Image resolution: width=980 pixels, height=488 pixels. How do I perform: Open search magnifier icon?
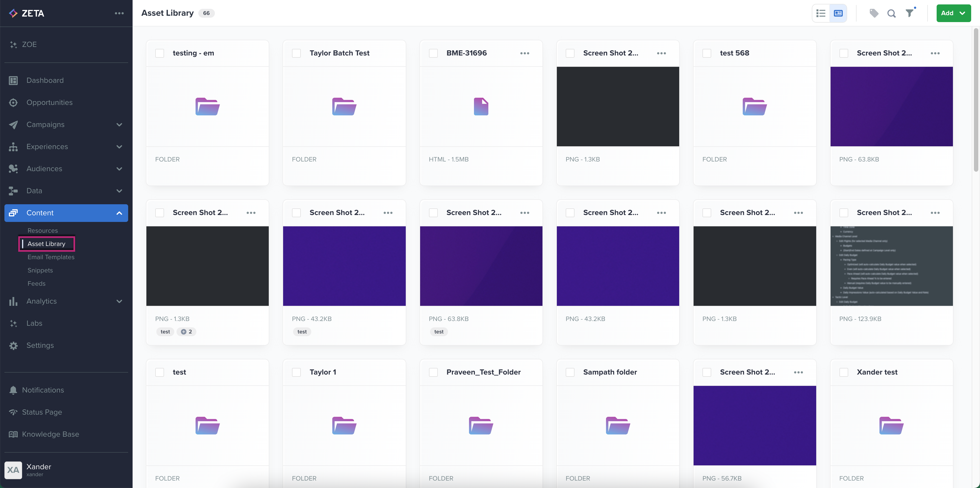tap(891, 14)
